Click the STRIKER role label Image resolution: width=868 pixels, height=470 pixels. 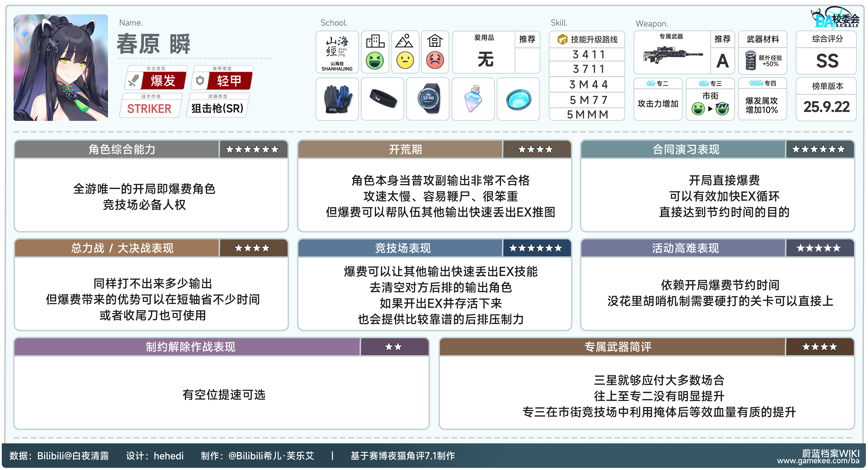point(149,109)
